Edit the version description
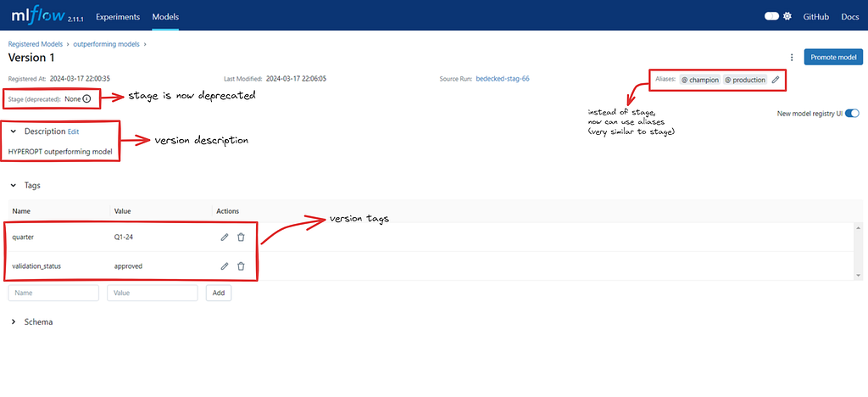The height and width of the screenshot is (397, 868). tap(73, 131)
